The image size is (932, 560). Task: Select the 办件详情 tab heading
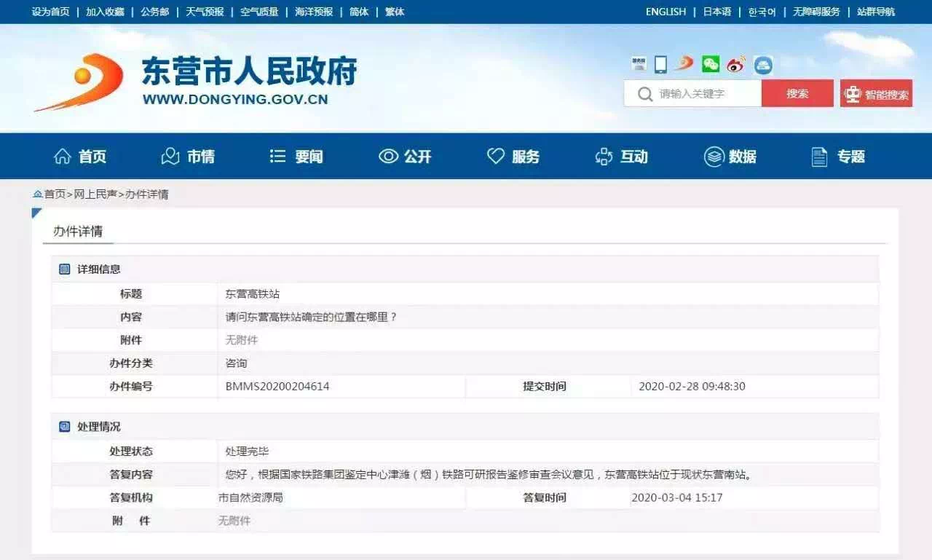coord(78,232)
